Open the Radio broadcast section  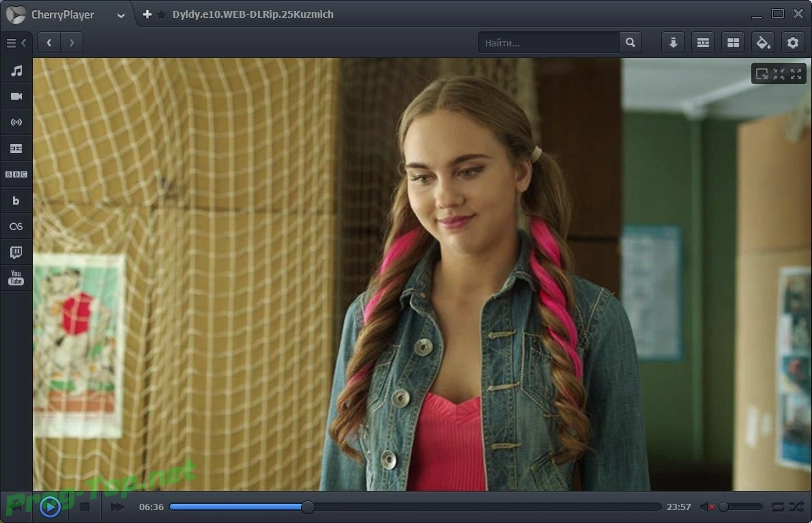16,122
